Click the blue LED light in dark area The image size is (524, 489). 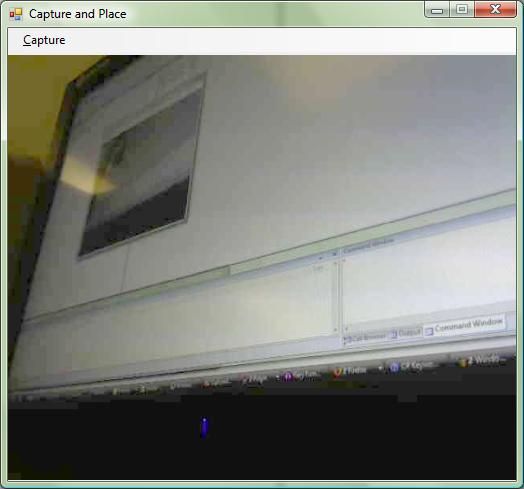coord(204,428)
